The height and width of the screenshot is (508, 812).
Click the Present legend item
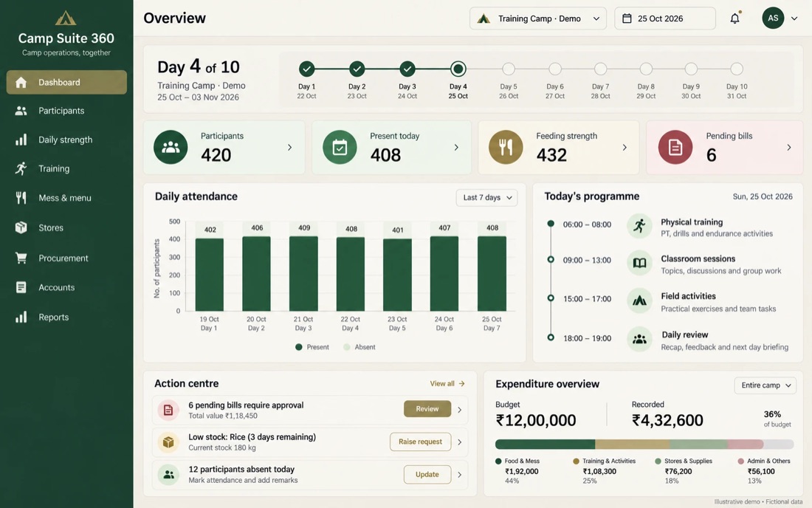pos(312,347)
